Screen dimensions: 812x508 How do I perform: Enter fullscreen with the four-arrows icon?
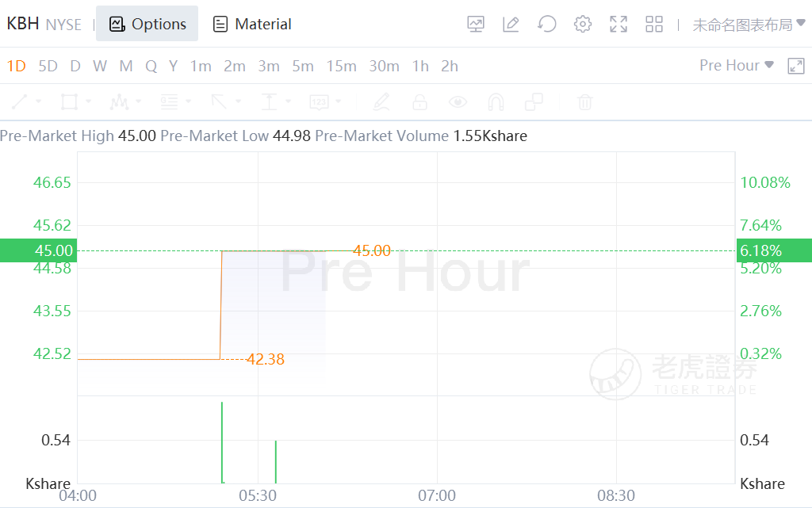point(619,25)
